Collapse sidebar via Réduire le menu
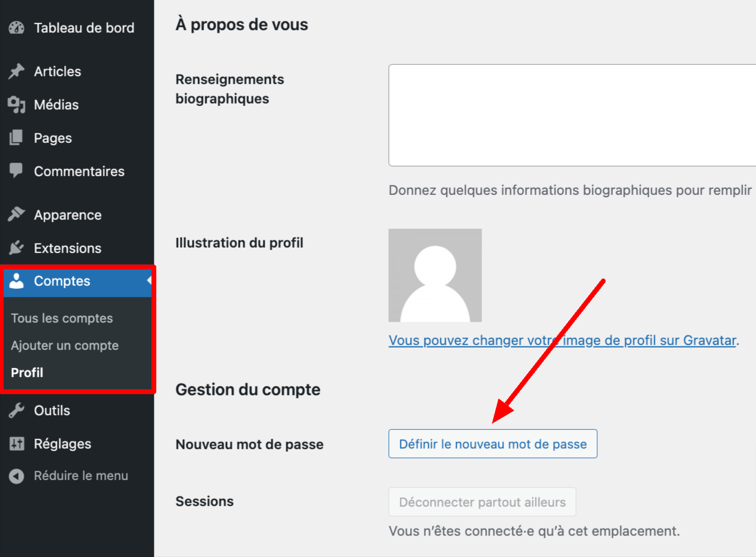This screenshot has height=557, width=756. tap(15, 476)
